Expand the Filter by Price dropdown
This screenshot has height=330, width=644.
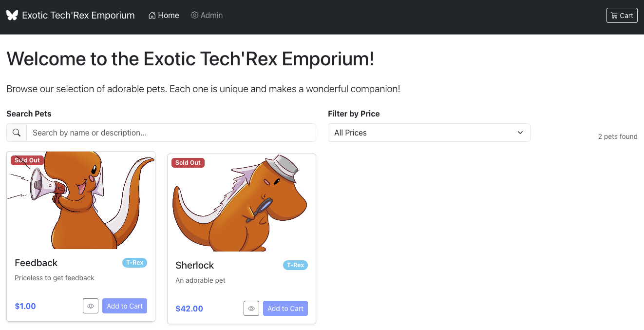click(429, 133)
